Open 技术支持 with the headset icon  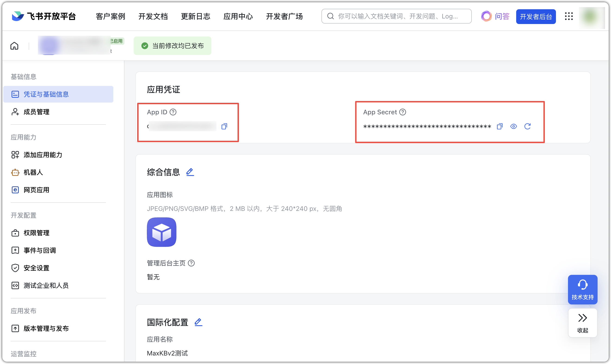(583, 289)
